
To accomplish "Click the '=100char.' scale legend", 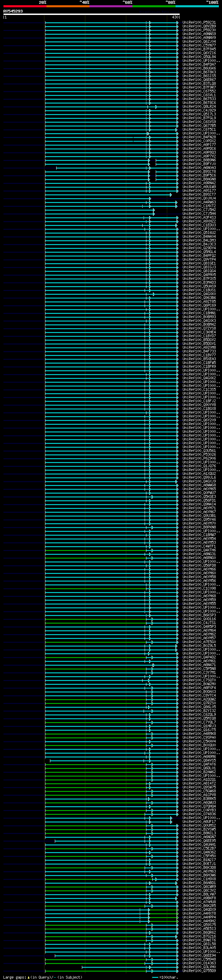I will [x=165, y=977].
